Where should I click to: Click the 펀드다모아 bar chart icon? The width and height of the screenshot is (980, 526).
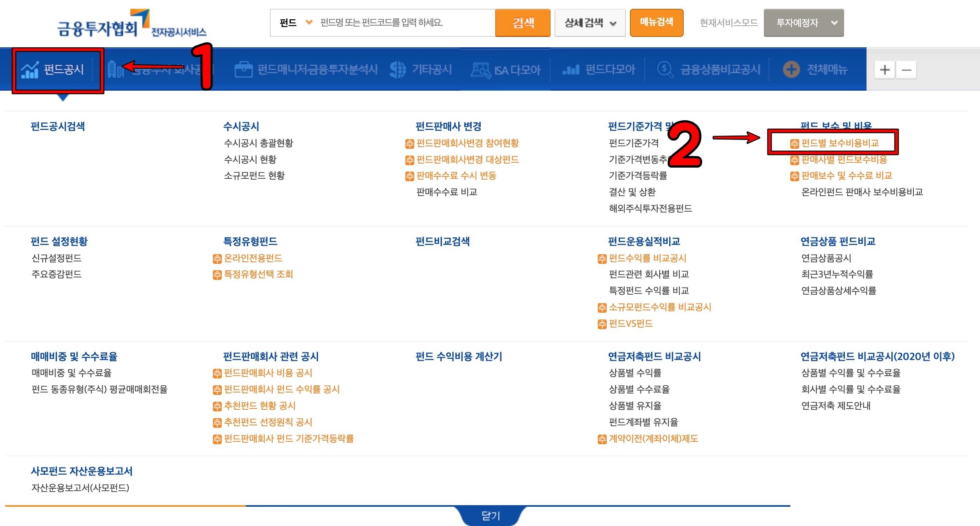tap(571, 70)
